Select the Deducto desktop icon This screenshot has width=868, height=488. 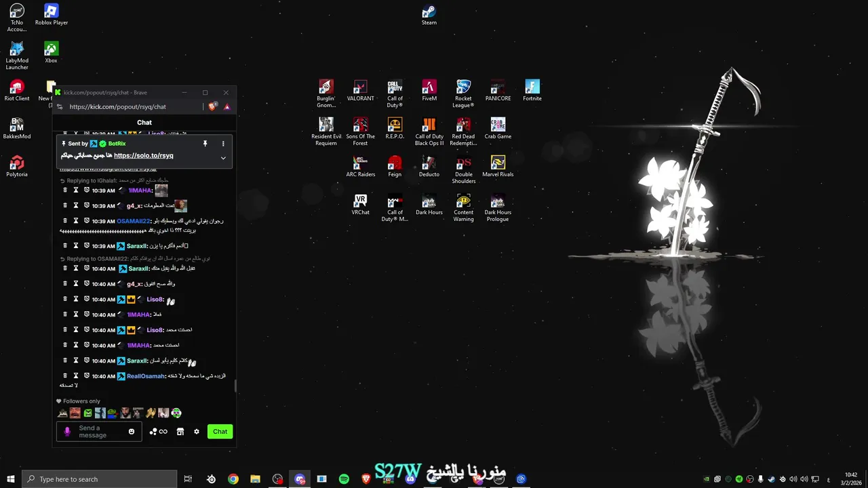[x=429, y=167]
